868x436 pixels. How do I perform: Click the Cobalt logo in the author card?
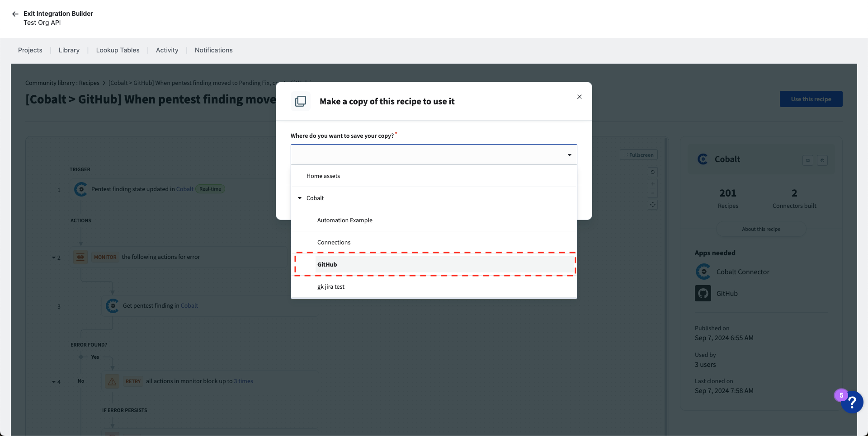tap(703, 159)
